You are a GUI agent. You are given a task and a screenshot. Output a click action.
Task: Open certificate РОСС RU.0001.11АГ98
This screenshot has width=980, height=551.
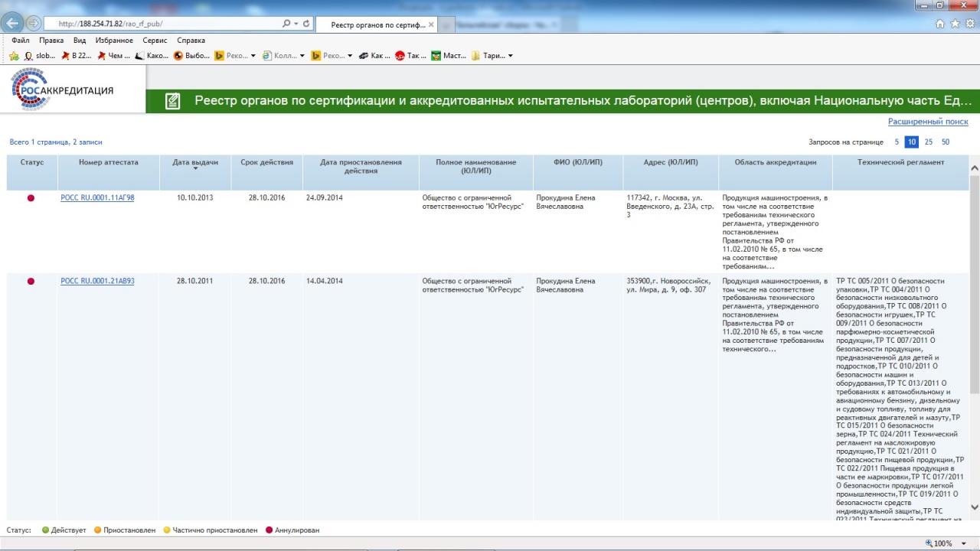click(x=97, y=198)
